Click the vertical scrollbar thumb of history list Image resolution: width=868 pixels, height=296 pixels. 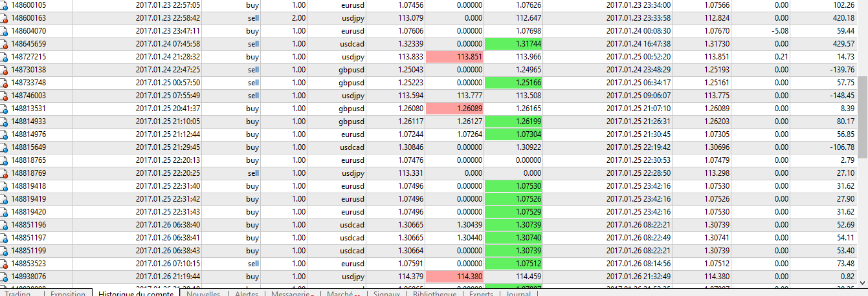pyautogui.click(x=863, y=116)
